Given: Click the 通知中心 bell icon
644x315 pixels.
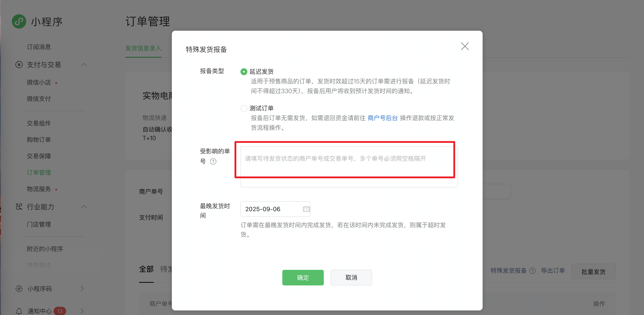Looking at the screenshot, I should coord(19,311).
